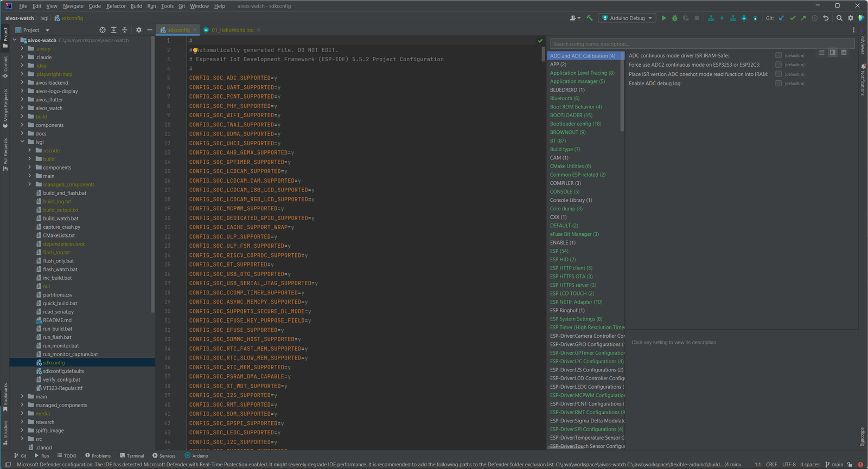Viewport: 868px width, 469px height.
Task: Commit changes using the Git checkmark icon
Action: (793, 18)
